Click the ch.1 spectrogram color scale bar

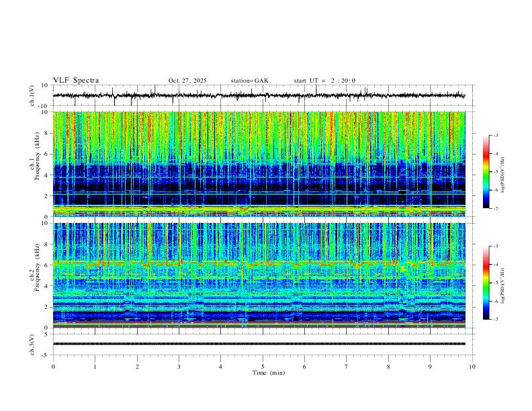pos(486,172)
